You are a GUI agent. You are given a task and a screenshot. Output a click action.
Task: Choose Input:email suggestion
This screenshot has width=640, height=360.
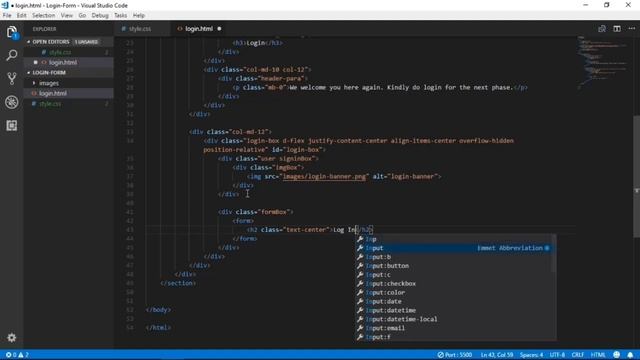click(453, 328)
